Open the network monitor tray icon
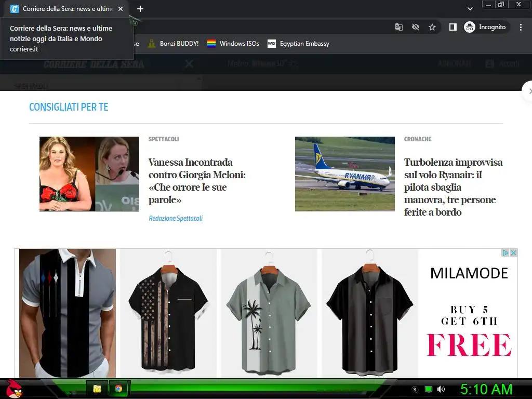 click(429, 389)
